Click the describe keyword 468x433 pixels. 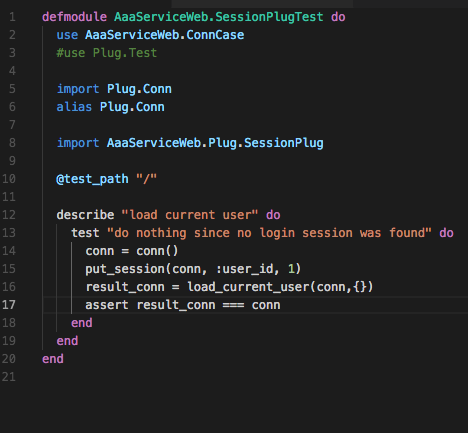85,215
